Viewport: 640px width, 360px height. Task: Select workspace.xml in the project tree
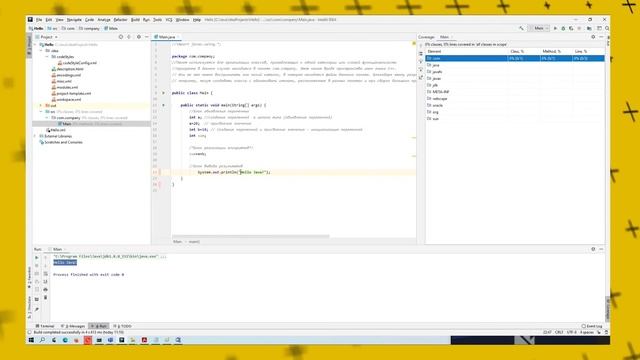click(66, 100)
